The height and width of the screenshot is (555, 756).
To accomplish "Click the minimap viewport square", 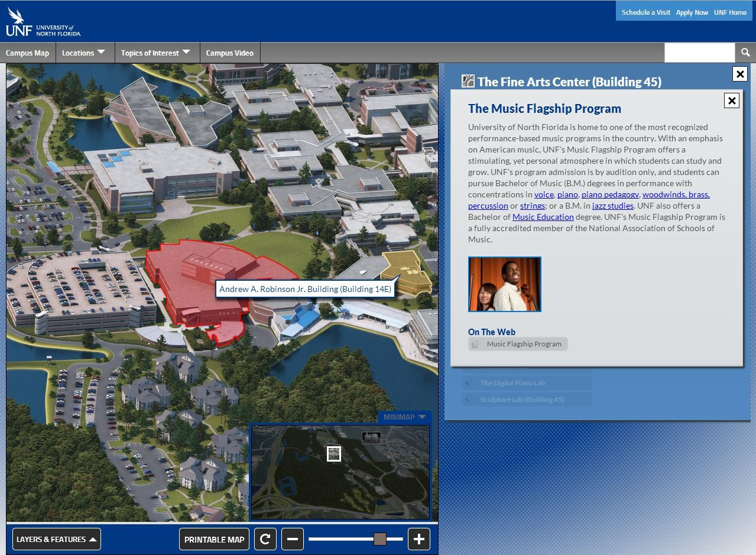I will coord(334,454).
